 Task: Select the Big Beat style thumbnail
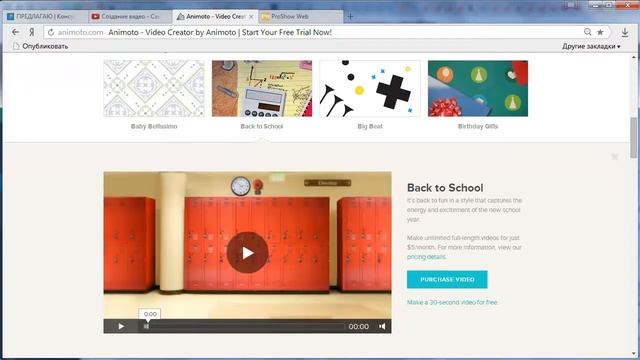tap(370, 89)
